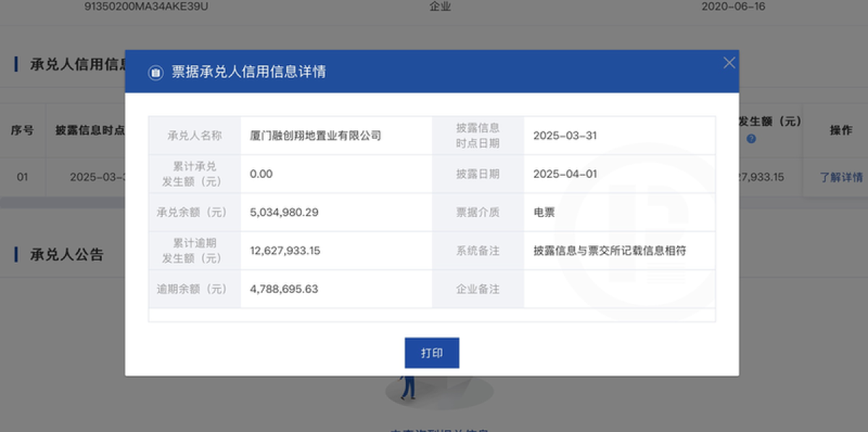Click the 逾期余额(元) label cell

point(195,289)
